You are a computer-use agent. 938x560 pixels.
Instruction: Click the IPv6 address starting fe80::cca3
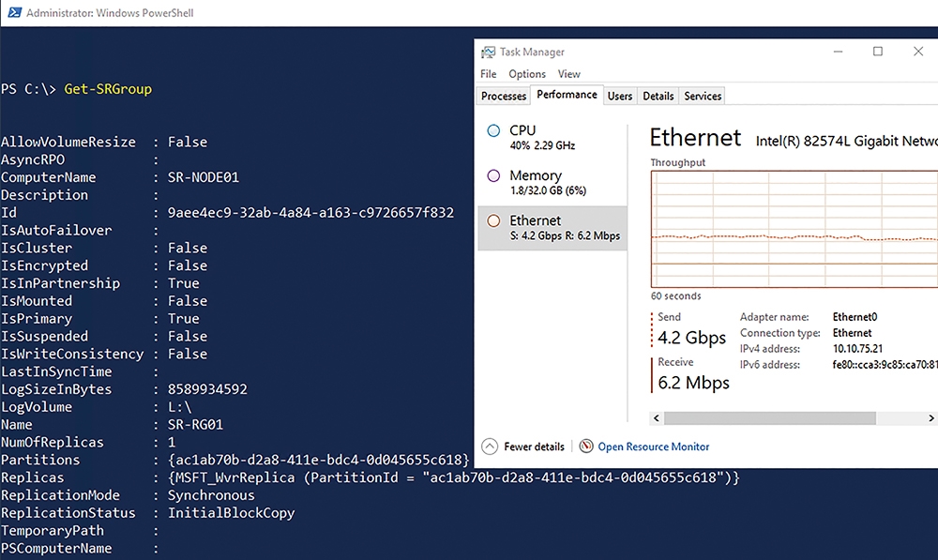885,364
